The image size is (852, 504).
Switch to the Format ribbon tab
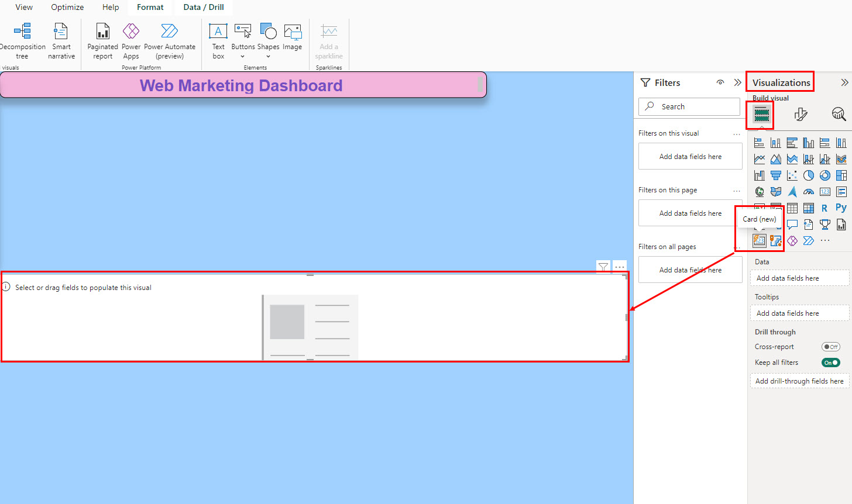click(150, 7)
